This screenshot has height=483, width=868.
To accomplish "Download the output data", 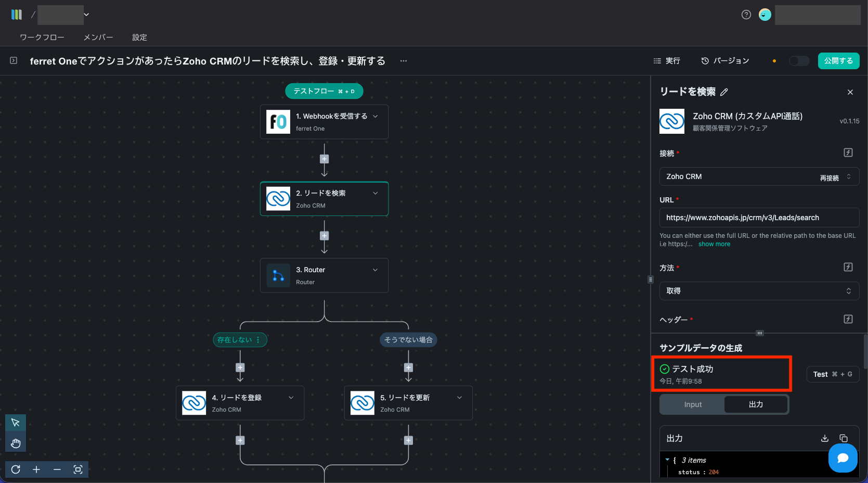I will [x=824, y=438].
